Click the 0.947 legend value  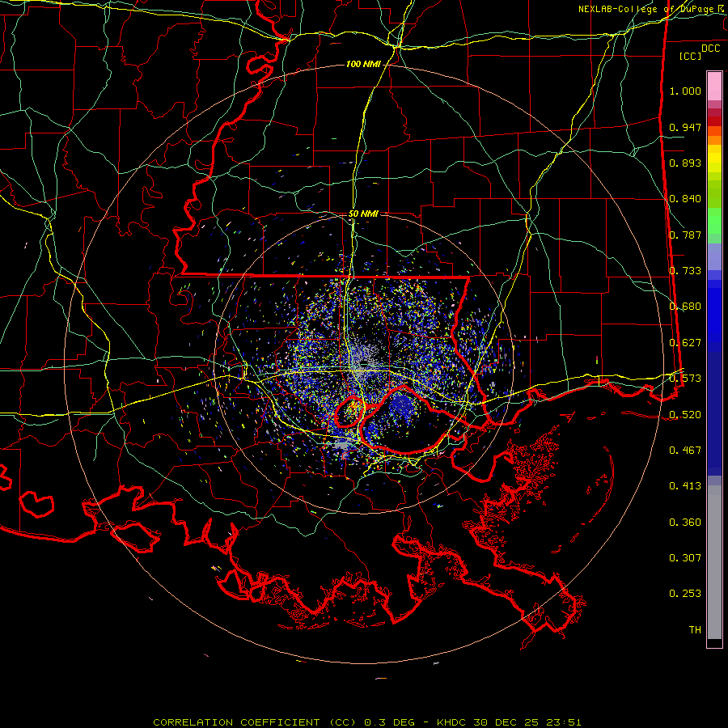685,127
